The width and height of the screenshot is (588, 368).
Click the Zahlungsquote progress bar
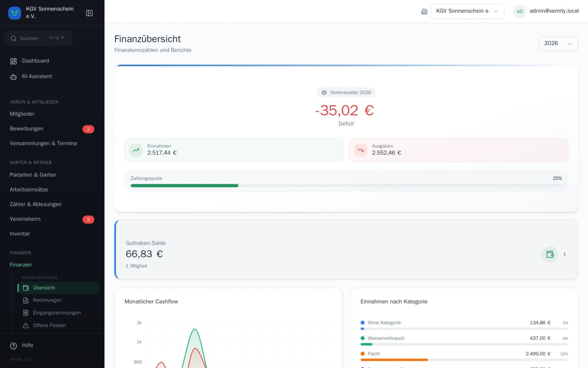tap(346, 185)
